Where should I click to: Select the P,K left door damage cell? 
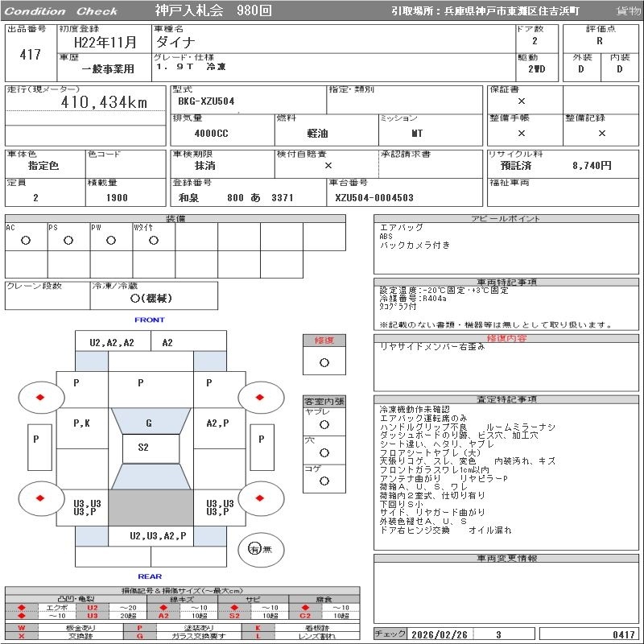(x=81, y=423)
